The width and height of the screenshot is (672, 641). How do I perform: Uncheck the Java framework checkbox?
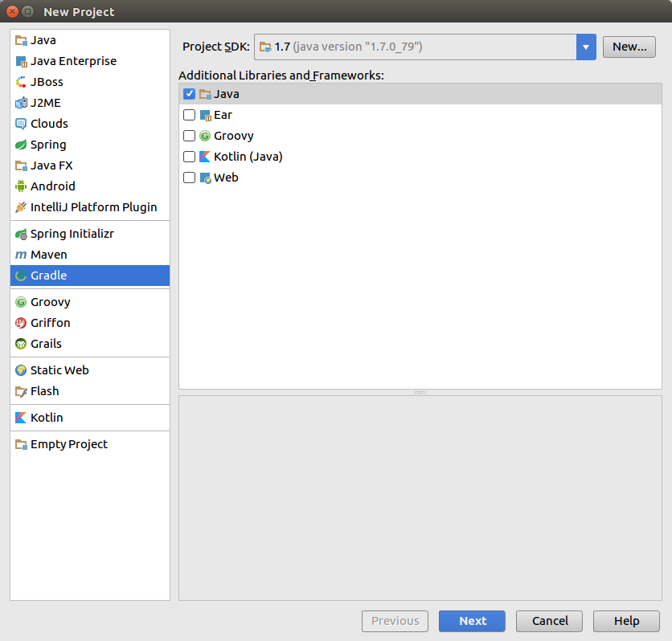click(189, 94)
